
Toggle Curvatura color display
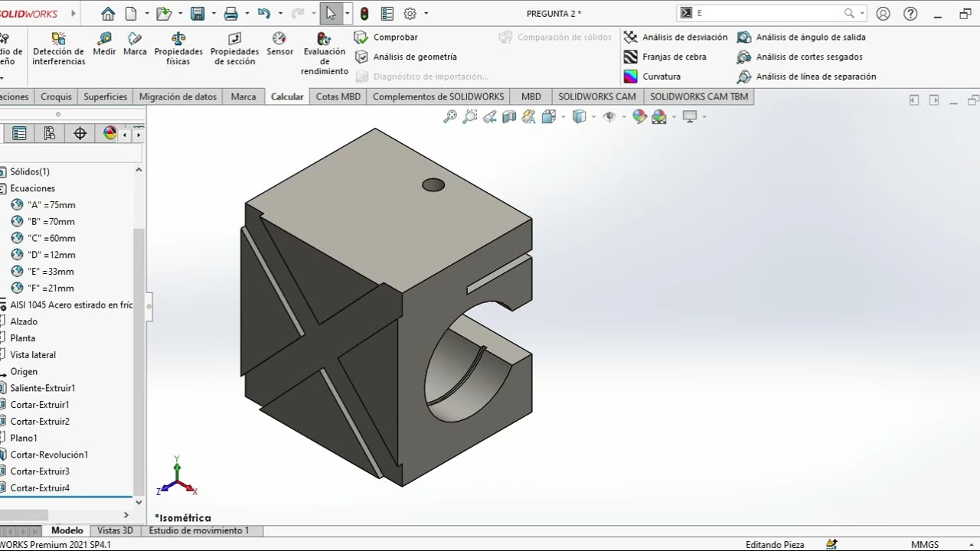pos(652,77)
